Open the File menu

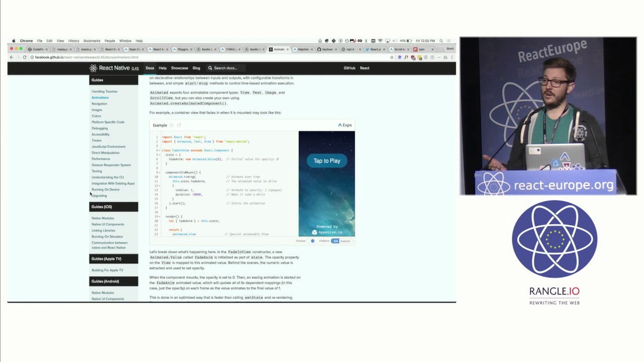(40, 41)
